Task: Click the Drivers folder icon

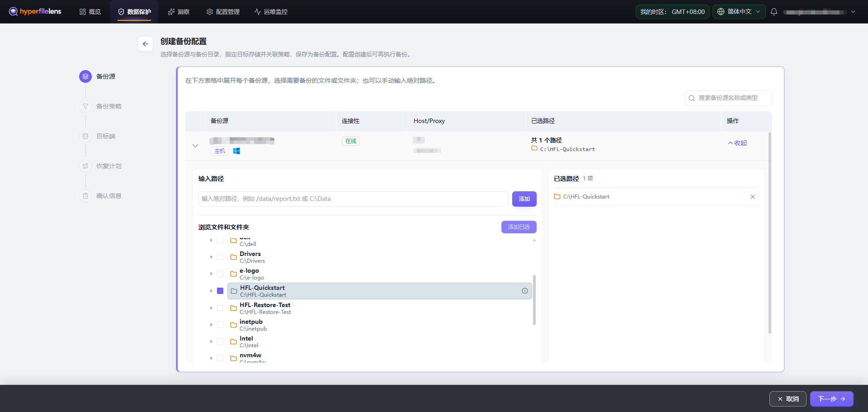Action: point(234,257)
